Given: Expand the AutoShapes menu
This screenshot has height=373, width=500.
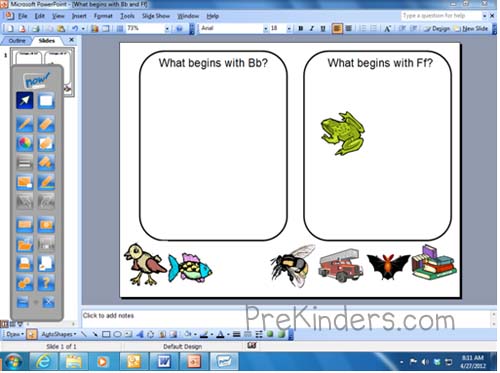Looking at the screenshot, I should [59, 334].
